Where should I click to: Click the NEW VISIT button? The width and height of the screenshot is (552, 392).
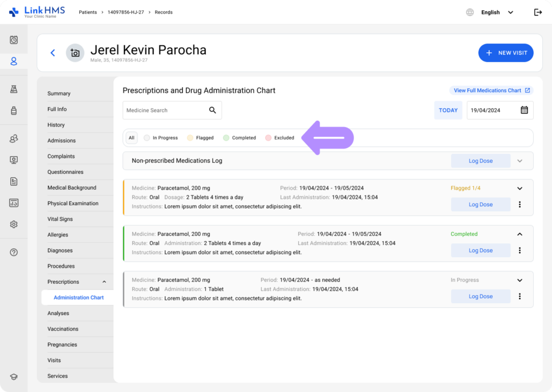506,53
